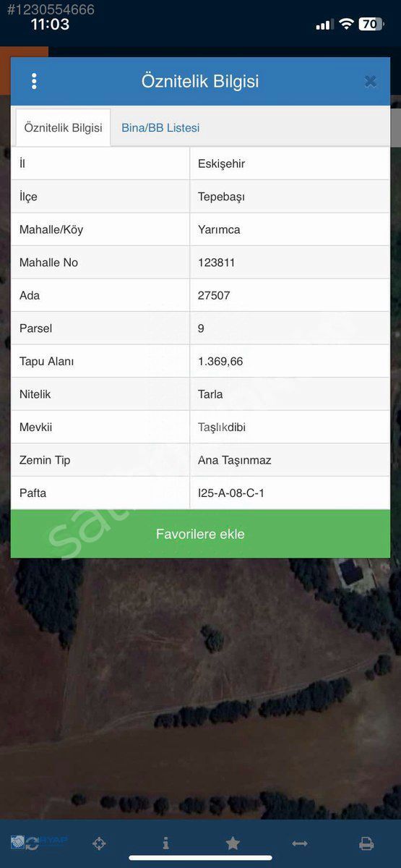
Task: Tap the locate crosshair icon
Action: point(100,843)
